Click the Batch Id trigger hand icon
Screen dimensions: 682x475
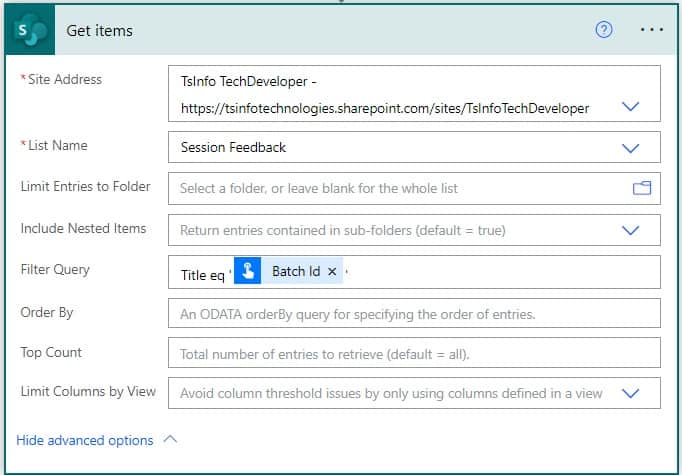pos(247,271)
